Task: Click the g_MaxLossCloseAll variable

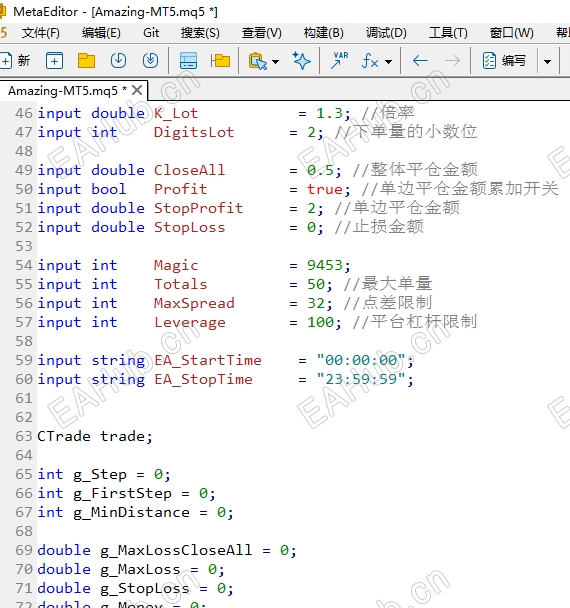Action: point(176,551)
